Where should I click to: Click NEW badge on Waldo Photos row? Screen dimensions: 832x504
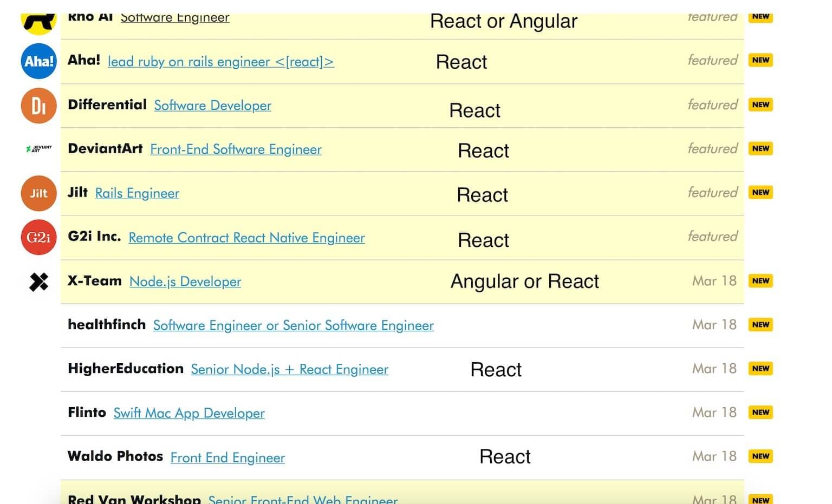(x=760, y=456)
